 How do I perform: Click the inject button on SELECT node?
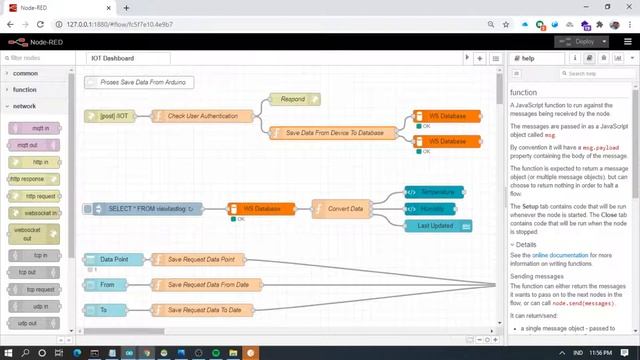[x=87, y=209]
